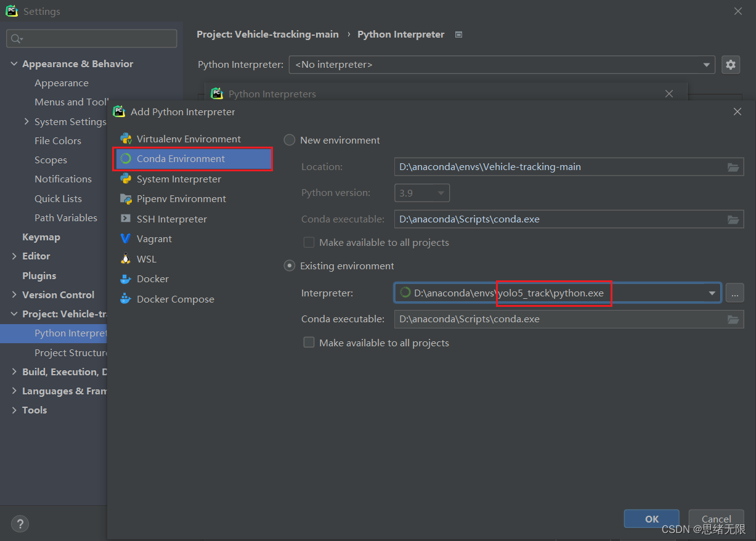Select the Existing environment radio button
This screenshot has height=541, width=756.
(x=290, y=266)
